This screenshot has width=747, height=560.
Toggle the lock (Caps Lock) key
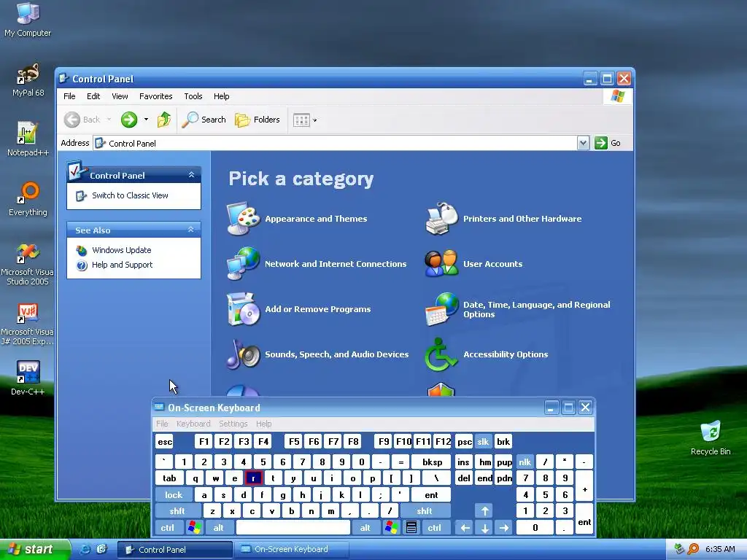click(x=174, y=495)
